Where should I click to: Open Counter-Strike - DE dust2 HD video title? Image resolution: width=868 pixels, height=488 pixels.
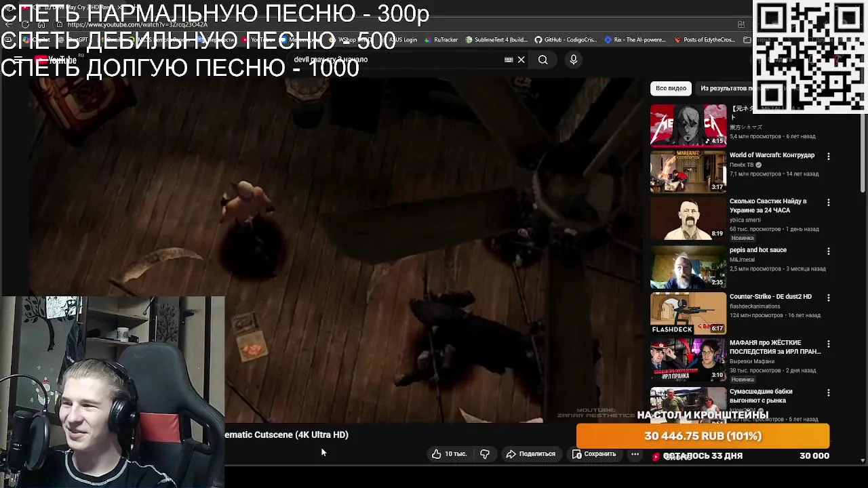tap(770, 297)
